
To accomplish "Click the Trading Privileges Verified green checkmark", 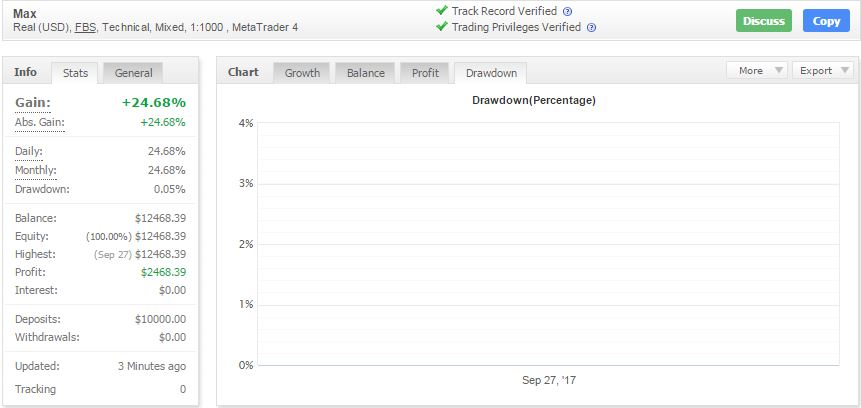I will coord(441,26).
